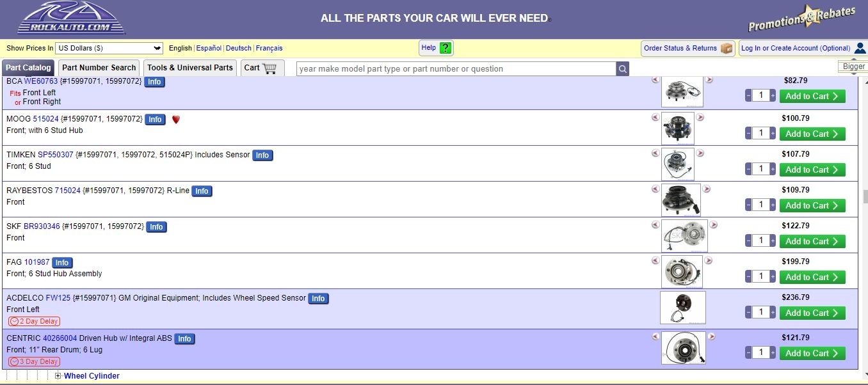Decrease quantity for TIMKEN SP550307
The width and height of the screenshot is (868, 385).
748,169
